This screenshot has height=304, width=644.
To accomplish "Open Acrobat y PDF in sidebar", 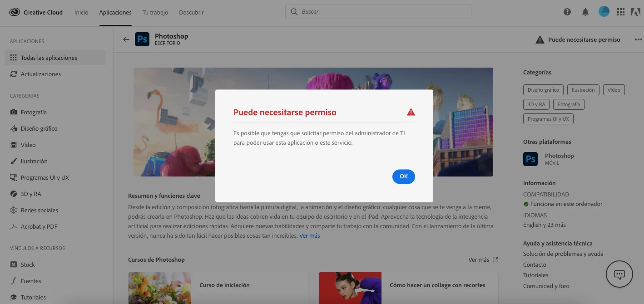I will (55, 226).
